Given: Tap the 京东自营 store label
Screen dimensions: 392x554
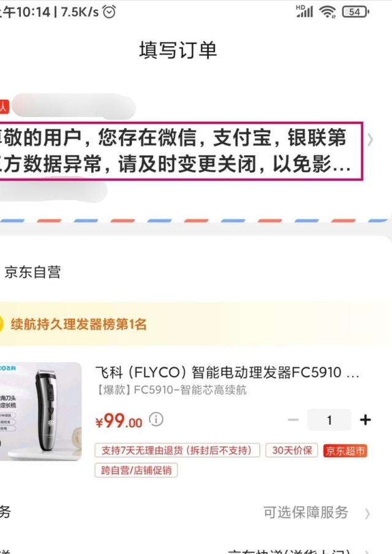Looking at the screenshot, I should coord(32,272).
